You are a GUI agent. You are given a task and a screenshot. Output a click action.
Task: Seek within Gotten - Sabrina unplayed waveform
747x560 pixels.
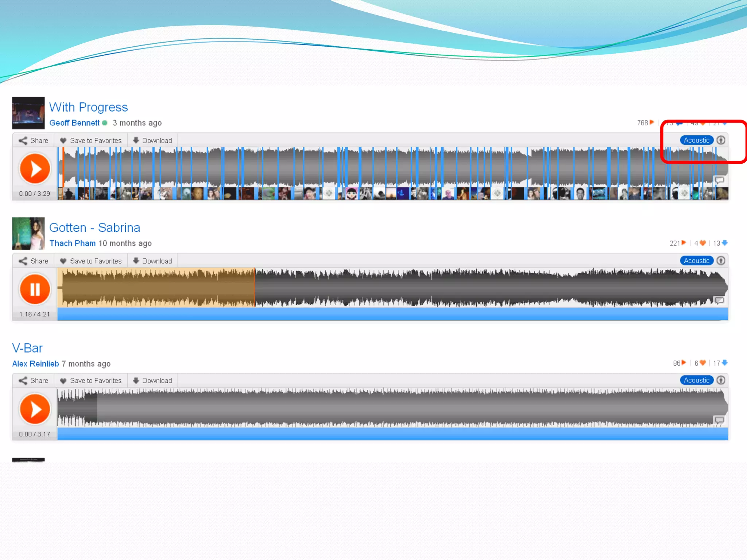click(x=474, y=288)
